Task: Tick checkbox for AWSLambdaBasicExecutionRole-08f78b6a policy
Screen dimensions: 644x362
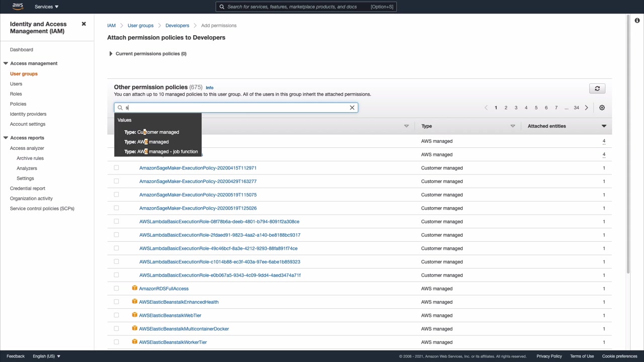Action: (x=116, y=221)
